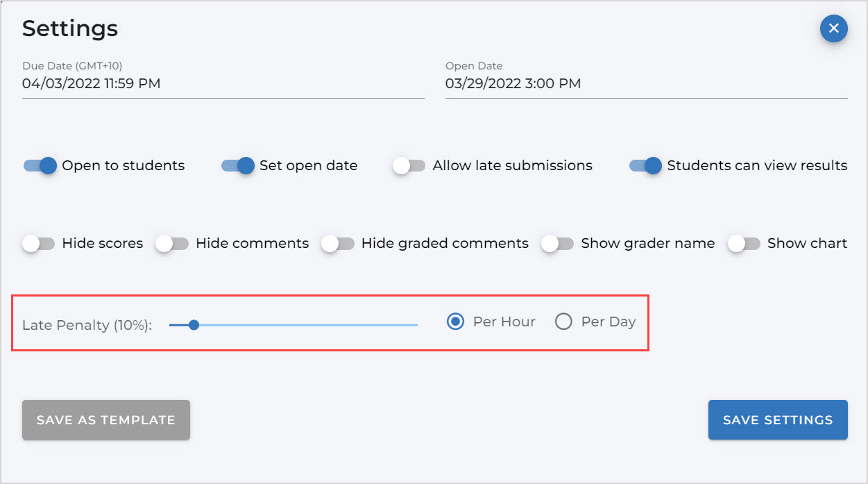Toggle Show chart on
The width and height of the screenshot is (868, 484).
[744, 244]
